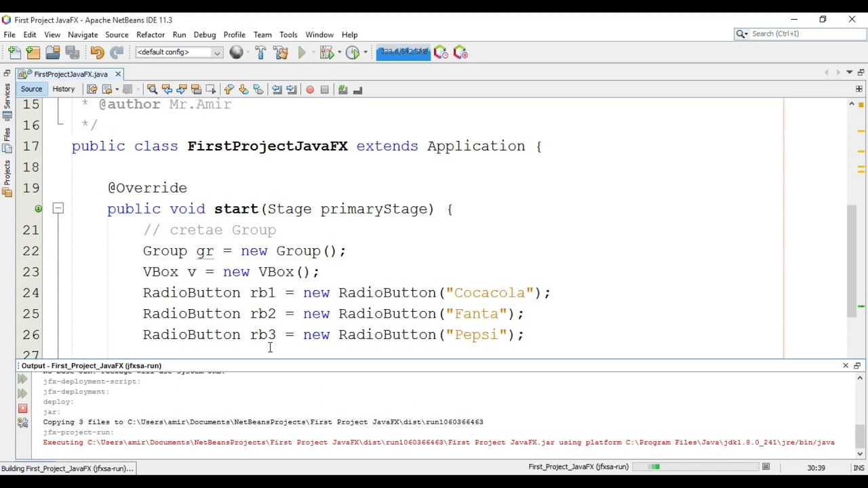Stop the running build in the Output panel

[22, 409]
